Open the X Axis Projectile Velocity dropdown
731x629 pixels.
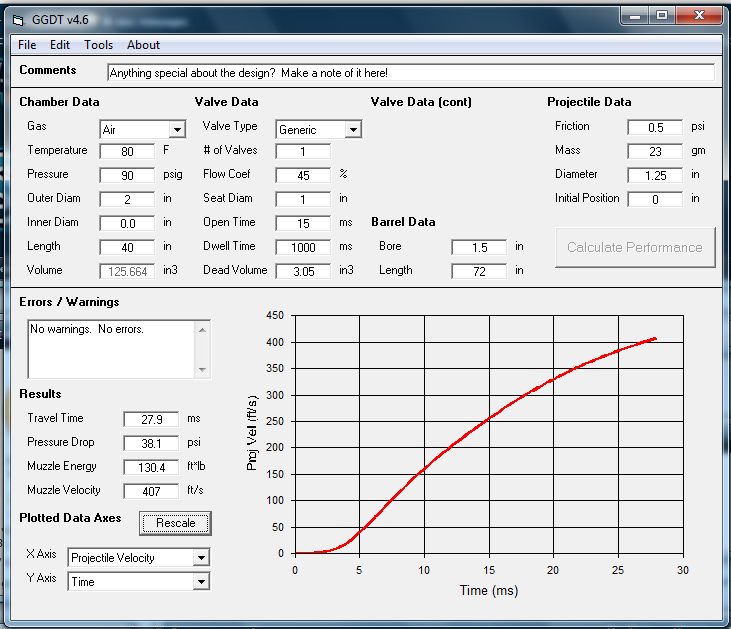click(201, 558)
